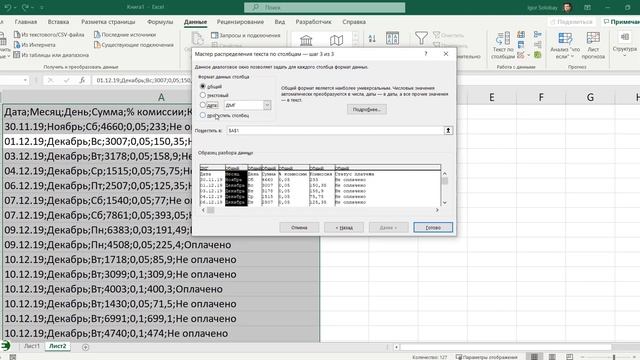Screen dimensions: 640x360
Task: Click the Remove Duplicates icon
Action: tap(521, 45)
